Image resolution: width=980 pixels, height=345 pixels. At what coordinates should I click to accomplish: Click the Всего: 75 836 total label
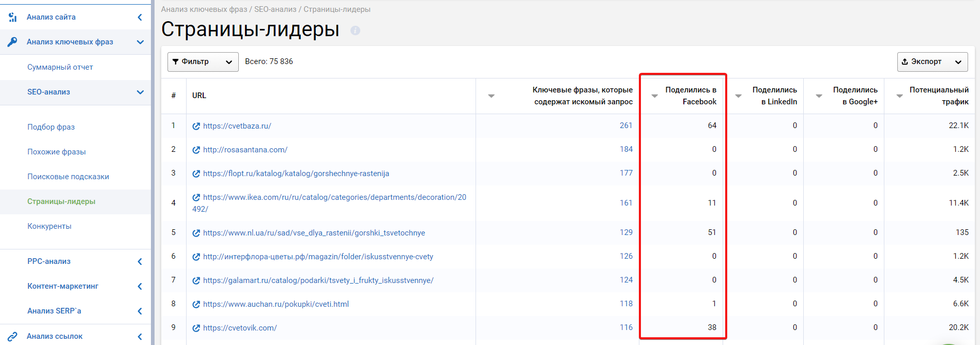(269, 61)
